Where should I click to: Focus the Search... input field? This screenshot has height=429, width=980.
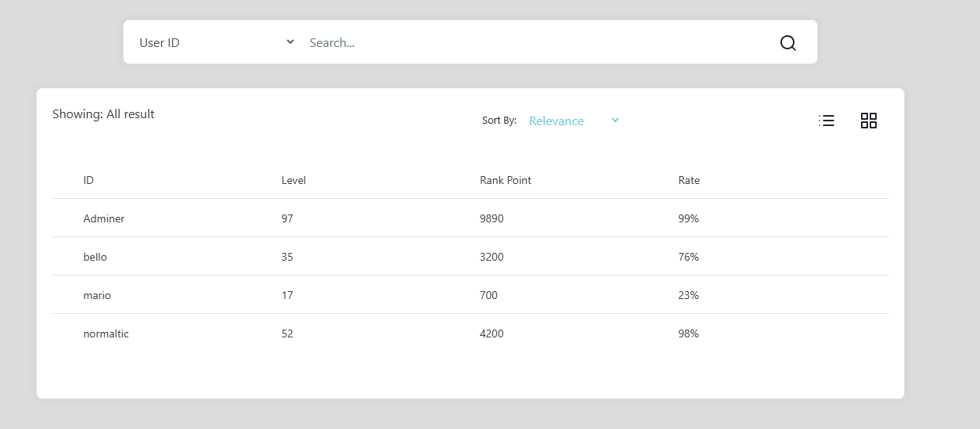point(536,42)
